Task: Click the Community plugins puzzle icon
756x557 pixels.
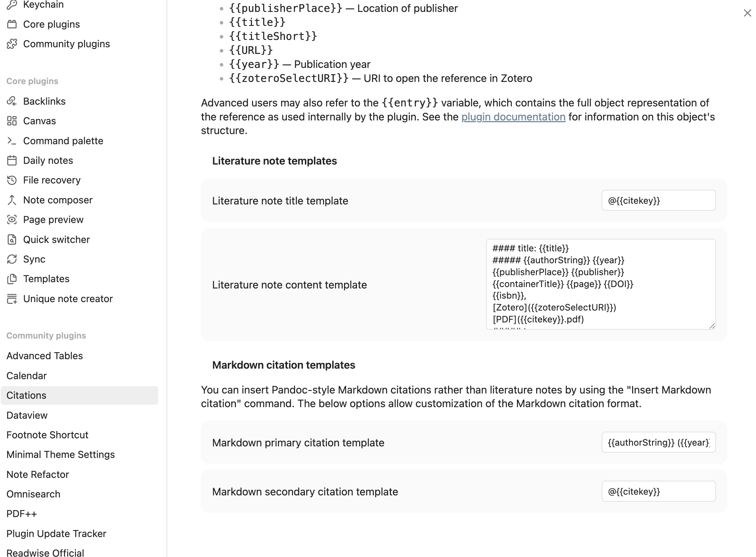Action: [x=12, y=44]
